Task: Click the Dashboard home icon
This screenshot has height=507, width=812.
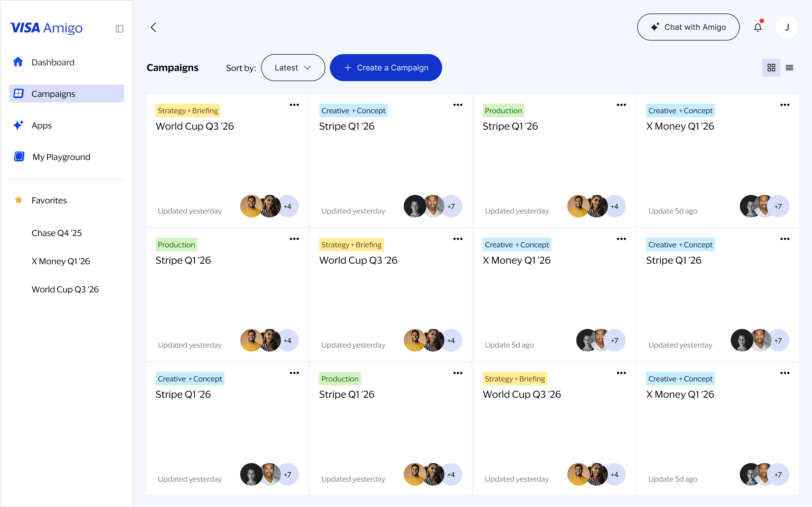Action: pos(18,62)
